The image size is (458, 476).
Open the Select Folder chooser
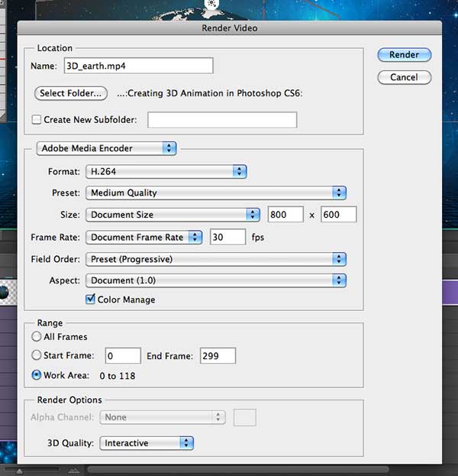71,93
